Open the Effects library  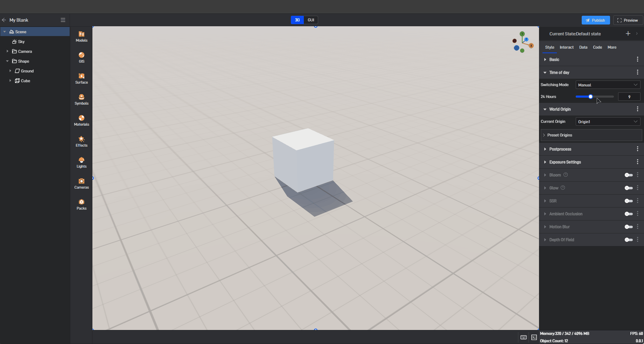(82, 141)
